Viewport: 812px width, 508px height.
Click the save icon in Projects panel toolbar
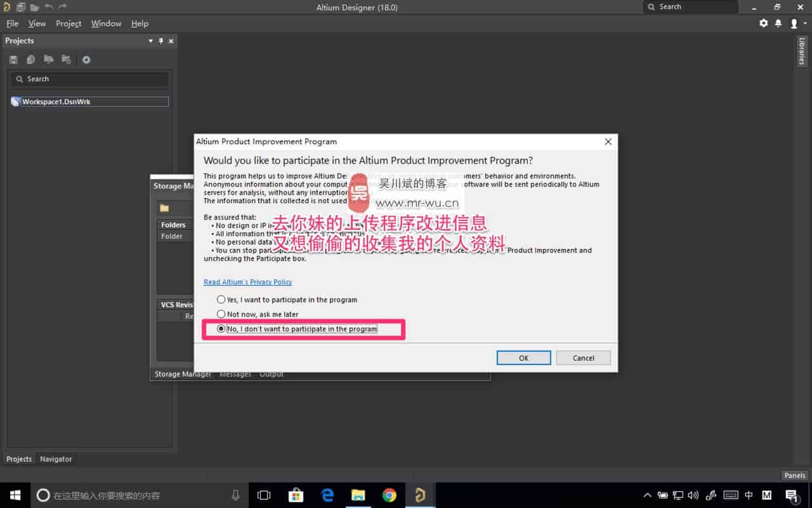pyautogui.click(x=13, y=60)
